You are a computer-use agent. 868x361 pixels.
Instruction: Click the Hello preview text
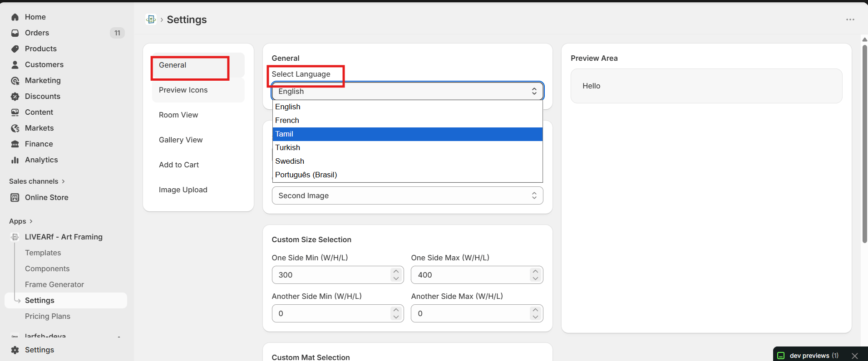point(591,86)
